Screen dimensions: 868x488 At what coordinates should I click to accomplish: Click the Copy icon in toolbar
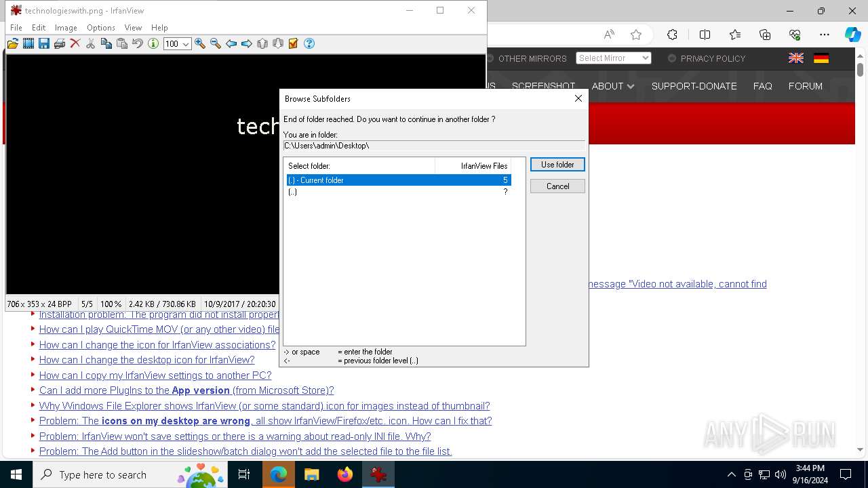point(106,43)
